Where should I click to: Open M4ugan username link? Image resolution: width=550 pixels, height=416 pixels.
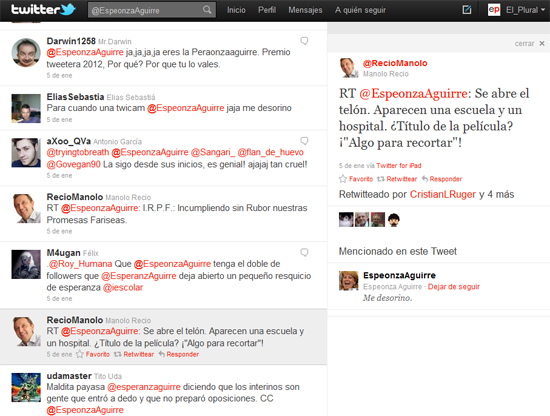click(x=63, y=253)
